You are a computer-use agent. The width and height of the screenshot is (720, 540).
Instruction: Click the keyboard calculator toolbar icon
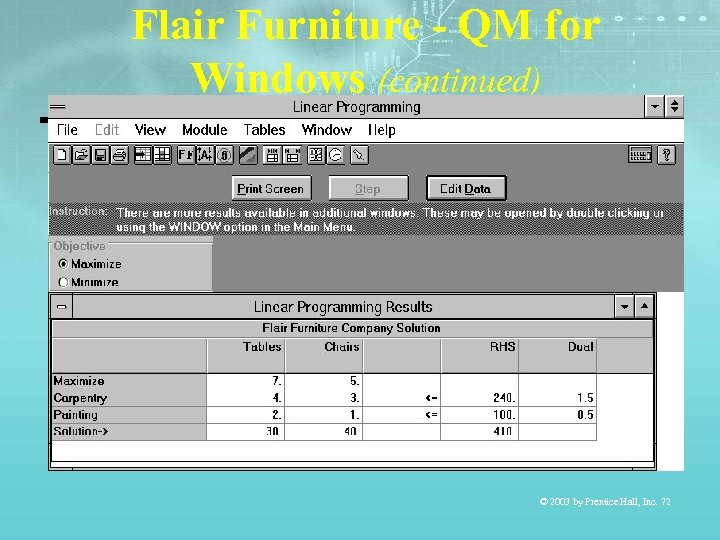(640, 155)
